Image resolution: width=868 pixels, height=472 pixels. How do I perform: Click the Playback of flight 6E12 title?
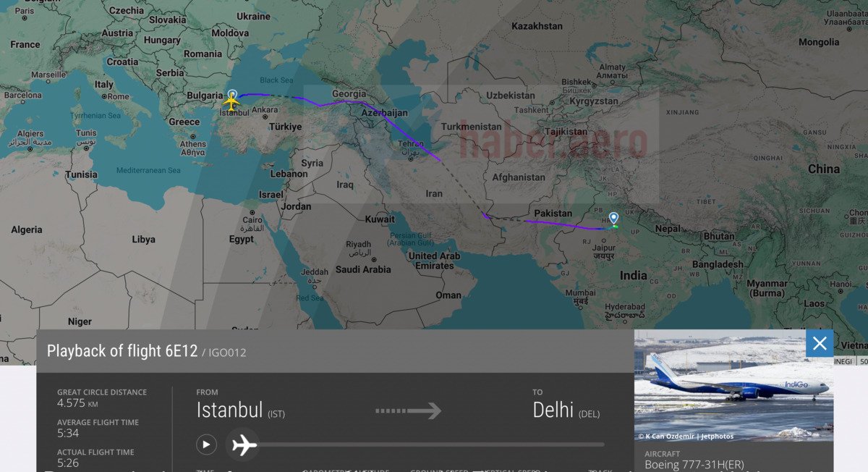(x=122, y=351)
